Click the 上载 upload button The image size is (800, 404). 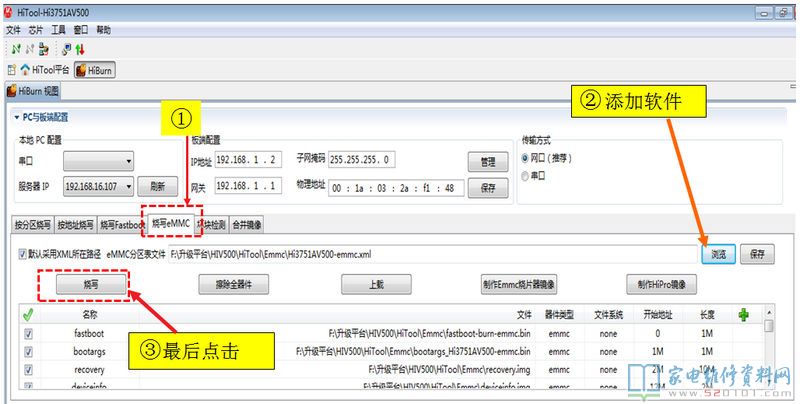tap(377, 284)
